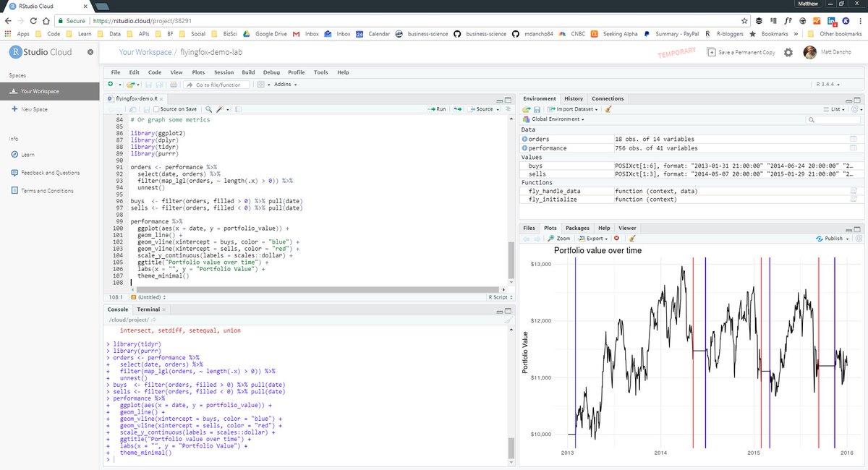The width and height of the screenshot is (868, 470).
Task: Open the File menu
Action: (x=116, y=72)
